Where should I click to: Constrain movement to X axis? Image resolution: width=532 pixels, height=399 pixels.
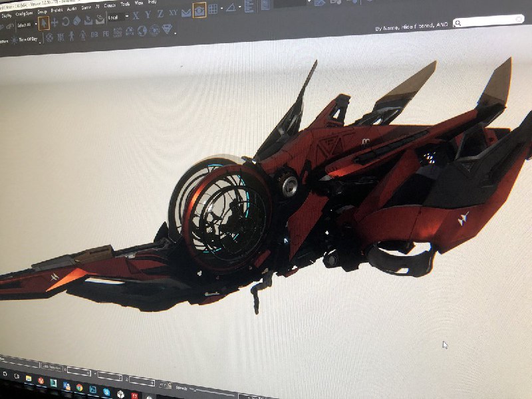(x=136, y=15)
